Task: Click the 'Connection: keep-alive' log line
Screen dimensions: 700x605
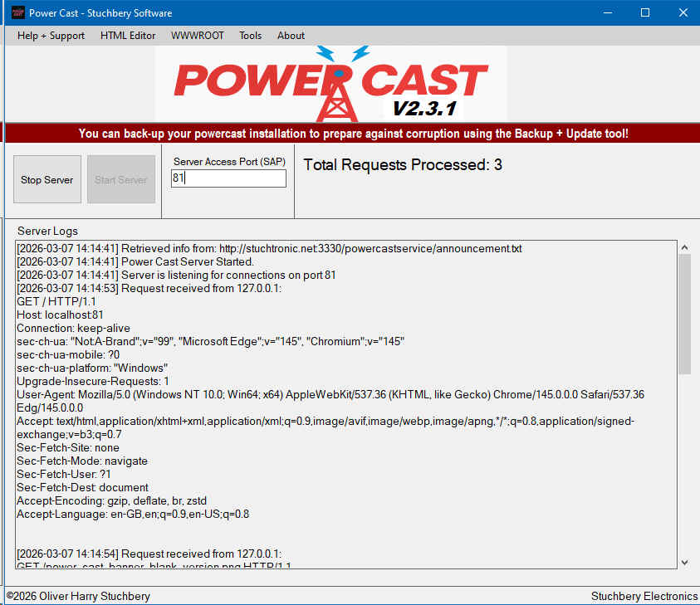Action: coord(73,329)
